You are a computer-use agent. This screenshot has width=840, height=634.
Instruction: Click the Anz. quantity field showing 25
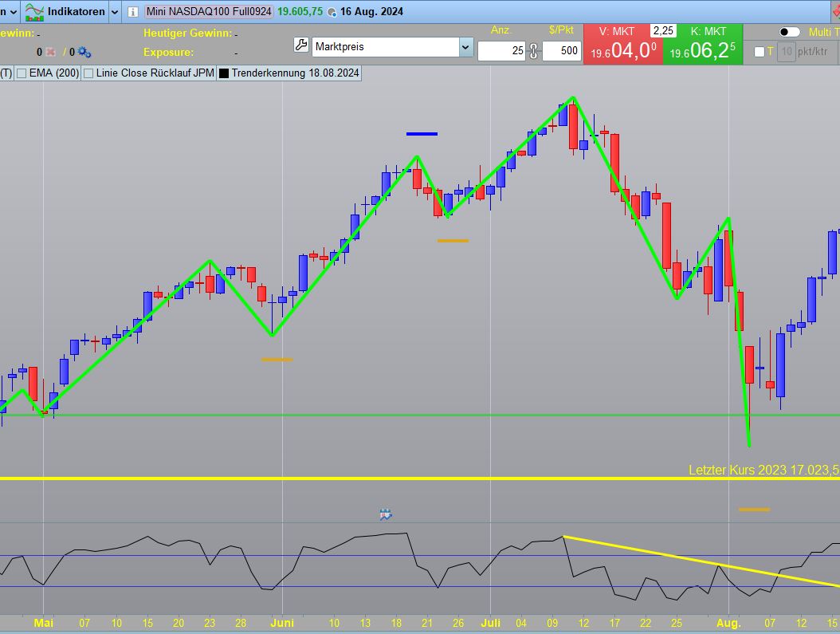(x=501, y=51)
